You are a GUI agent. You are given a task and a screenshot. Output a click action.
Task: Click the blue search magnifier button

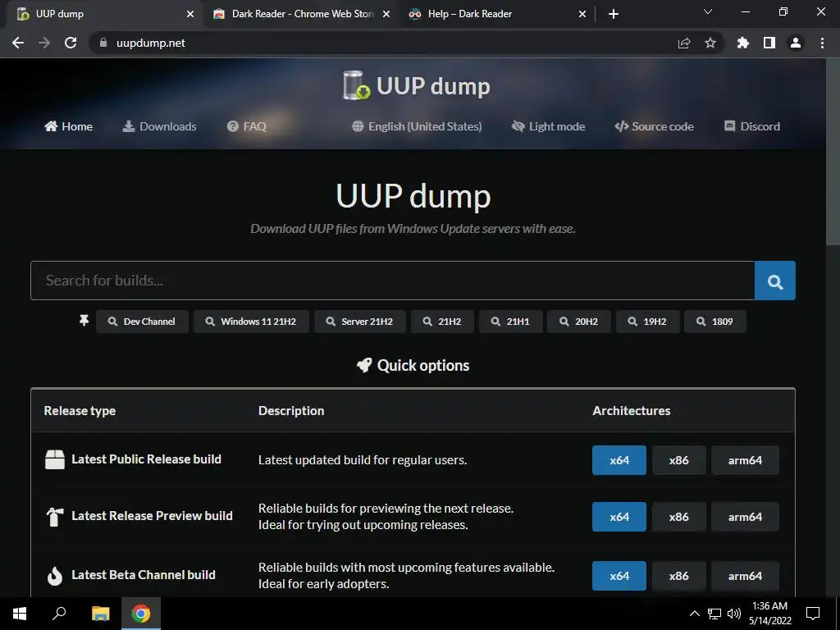click(x=774, y=281)
